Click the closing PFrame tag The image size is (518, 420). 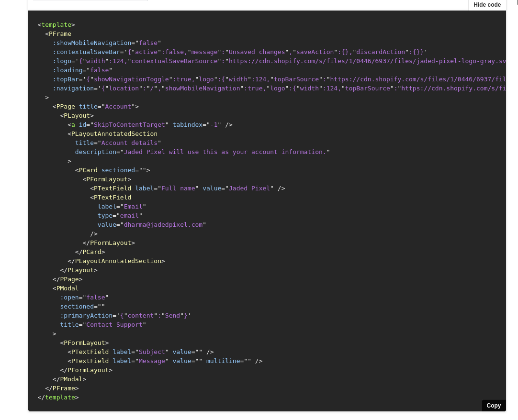[62, 388]
